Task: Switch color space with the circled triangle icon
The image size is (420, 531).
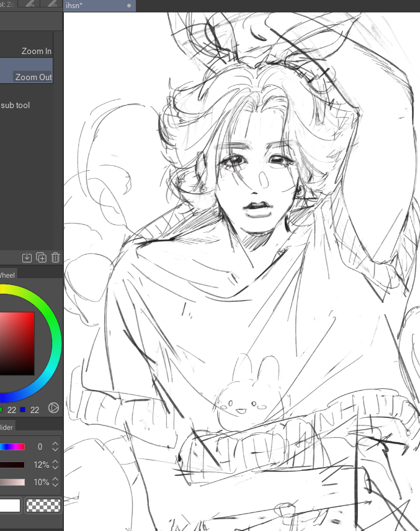Action: click(x=53, y=408)
